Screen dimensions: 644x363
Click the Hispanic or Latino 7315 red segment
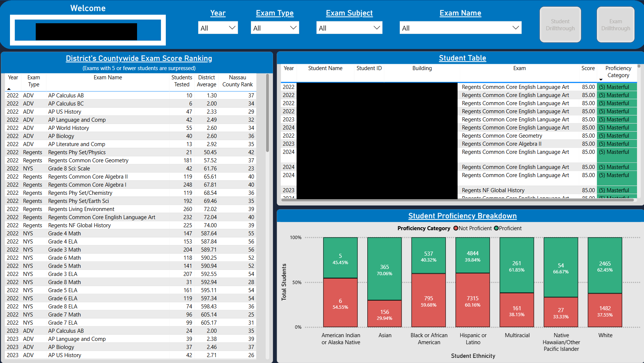[x=473, y=300]
